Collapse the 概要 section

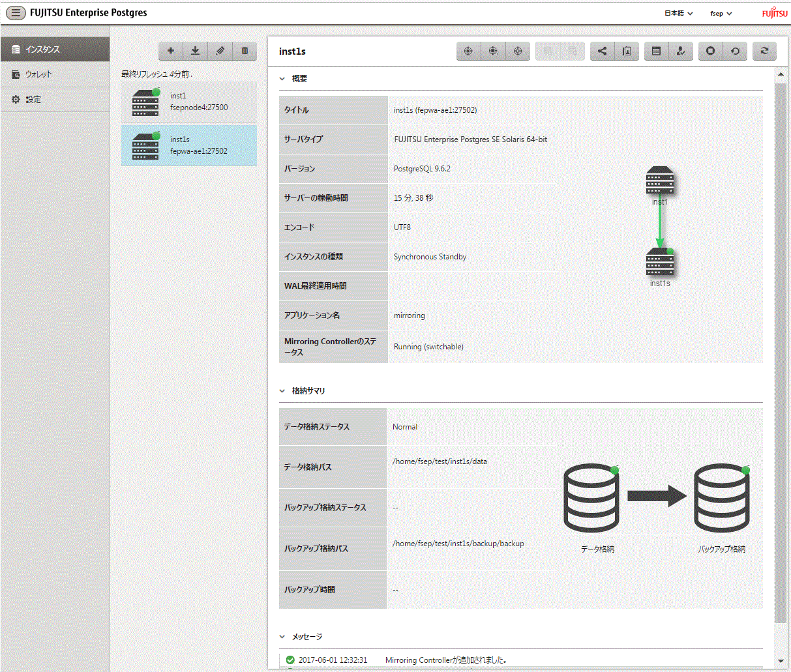282,79
